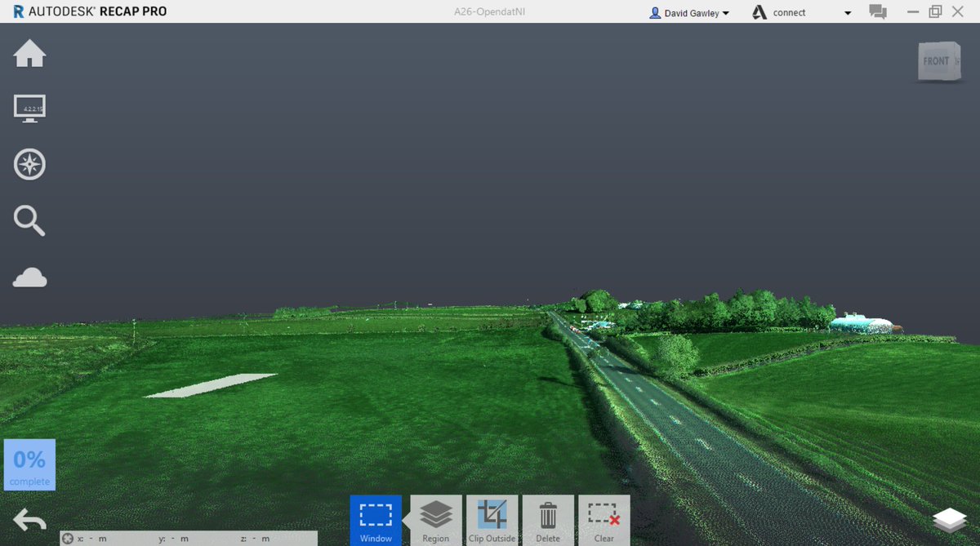Click the z coordinate field

(256, 539)
